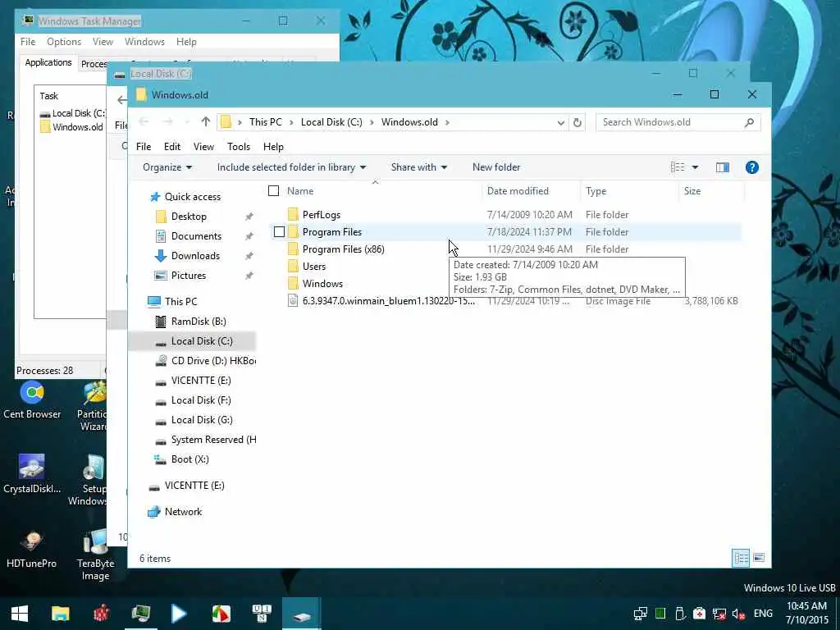Check the select-all checkbox in the header

pos(273,190)
